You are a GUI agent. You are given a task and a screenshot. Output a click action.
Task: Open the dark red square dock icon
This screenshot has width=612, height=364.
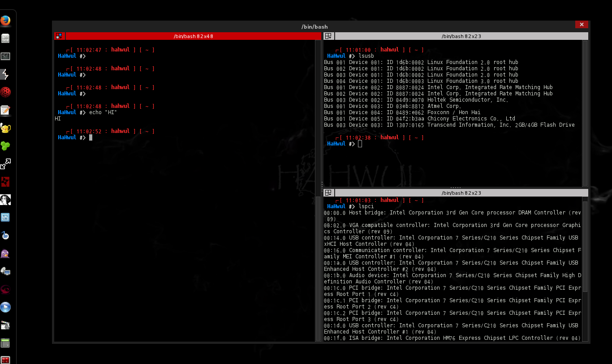[5, 182]
